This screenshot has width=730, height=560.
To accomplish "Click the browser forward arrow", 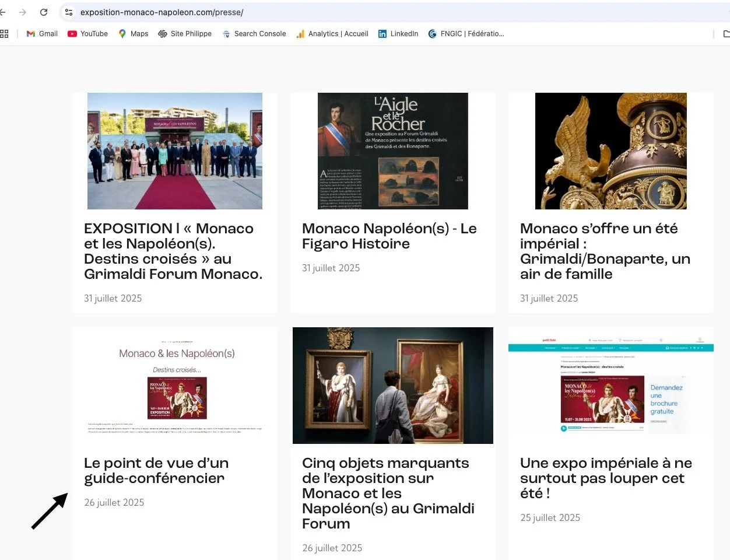I will [x=23, y=12].
